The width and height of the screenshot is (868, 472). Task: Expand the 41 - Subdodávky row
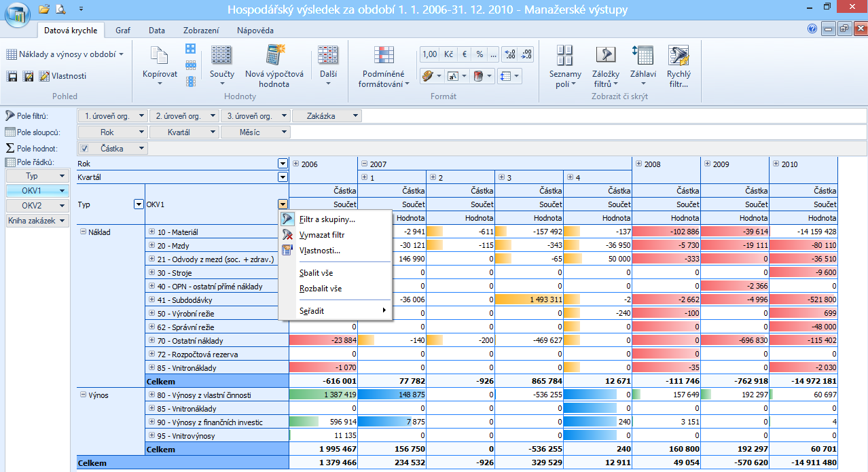pyautogui.click(x=152, y=299)
